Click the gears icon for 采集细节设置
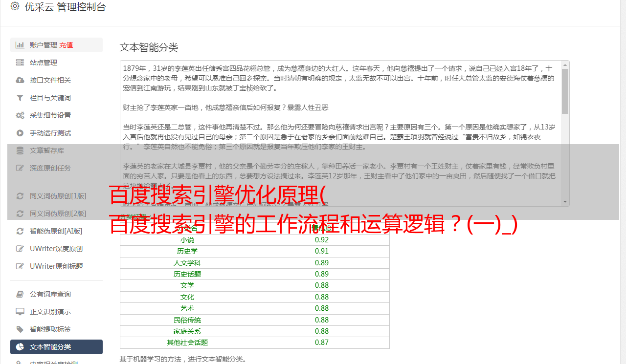626x364 pixels. click(x=20, y=115)
